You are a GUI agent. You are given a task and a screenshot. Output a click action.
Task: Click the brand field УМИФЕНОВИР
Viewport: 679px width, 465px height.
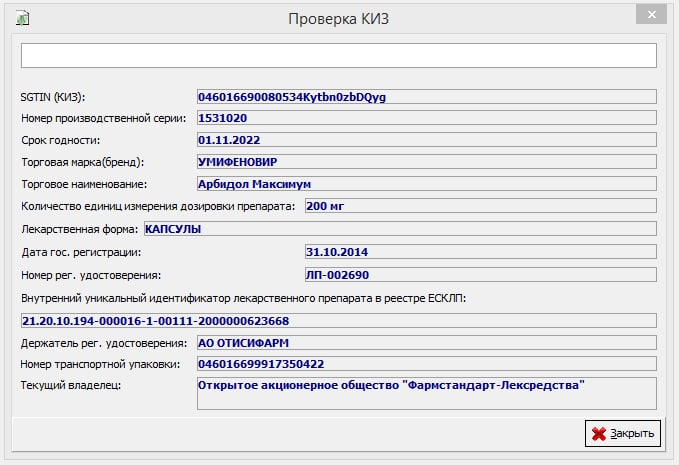click(427, 162)
